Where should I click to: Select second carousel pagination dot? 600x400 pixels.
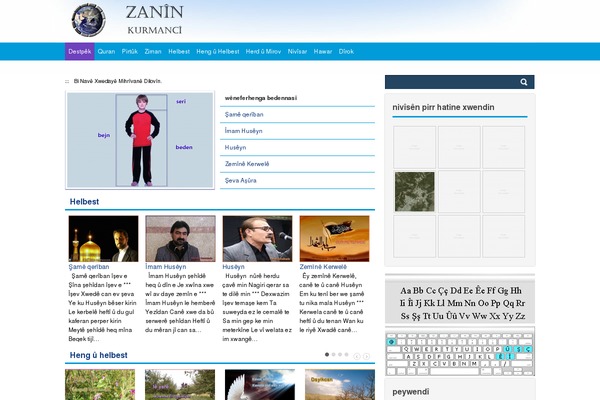333,354
